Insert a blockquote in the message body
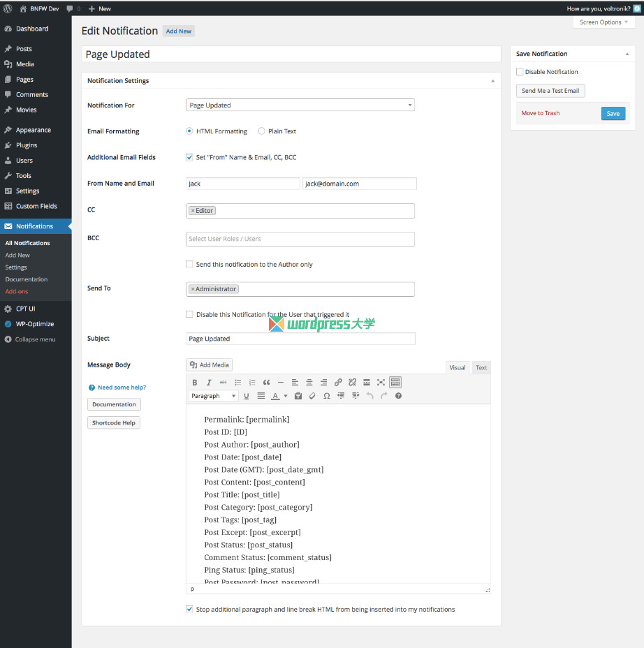The height and width of the screenshot is (648, 644). tap(266, 383)
